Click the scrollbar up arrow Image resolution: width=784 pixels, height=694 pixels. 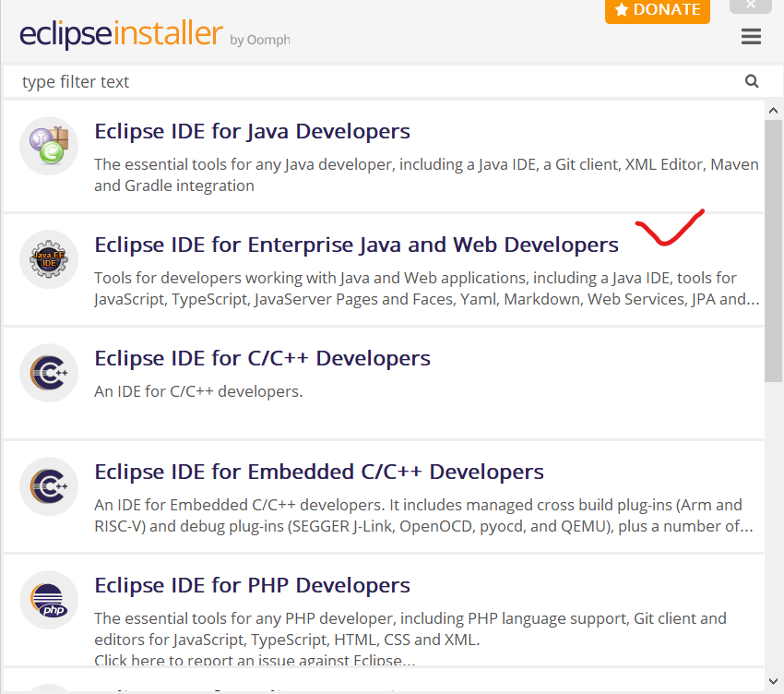pyautogui.click(x=774, y=109)
